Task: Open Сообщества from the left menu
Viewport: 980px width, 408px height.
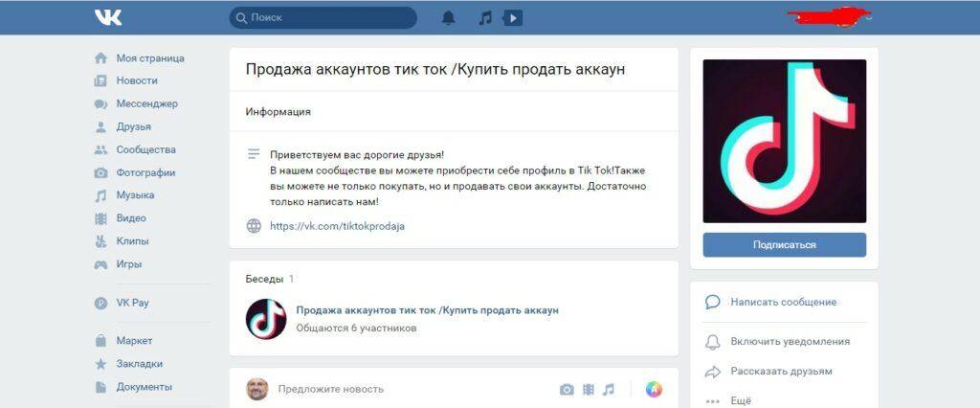Action: [x=145, y=149]
